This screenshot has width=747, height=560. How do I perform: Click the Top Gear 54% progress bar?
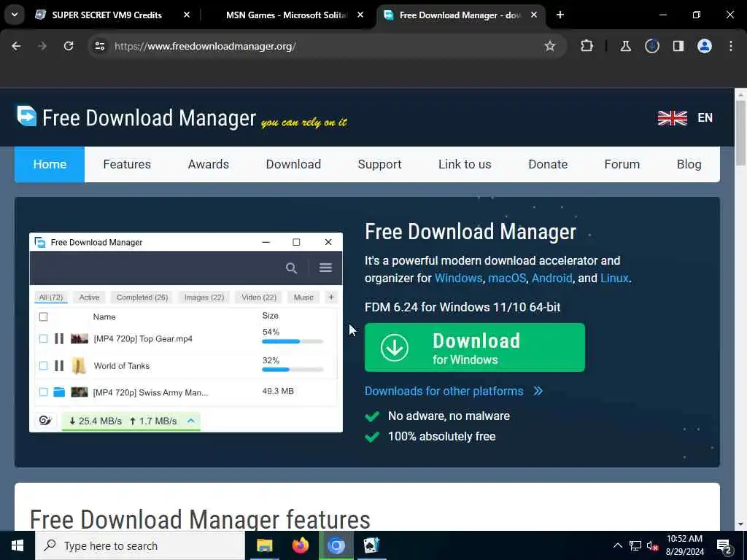point(293,341)
